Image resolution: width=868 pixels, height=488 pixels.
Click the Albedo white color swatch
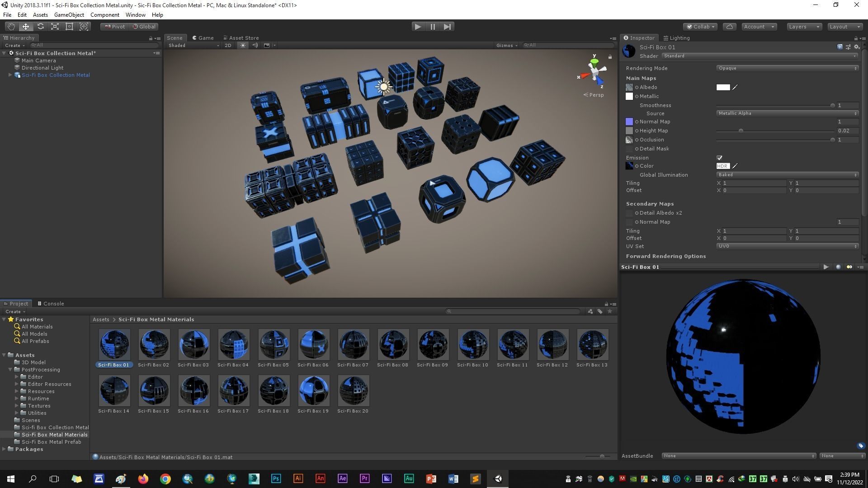click(x=722, y=87)
